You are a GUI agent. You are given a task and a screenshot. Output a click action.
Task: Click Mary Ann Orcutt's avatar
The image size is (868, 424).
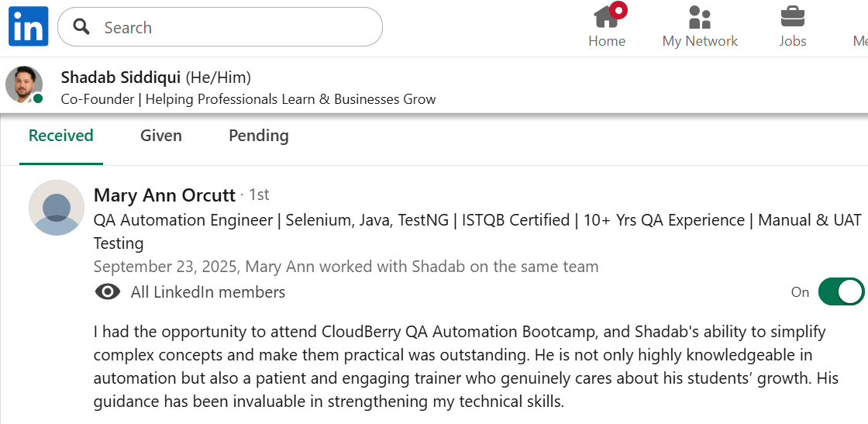click(57, 208)
